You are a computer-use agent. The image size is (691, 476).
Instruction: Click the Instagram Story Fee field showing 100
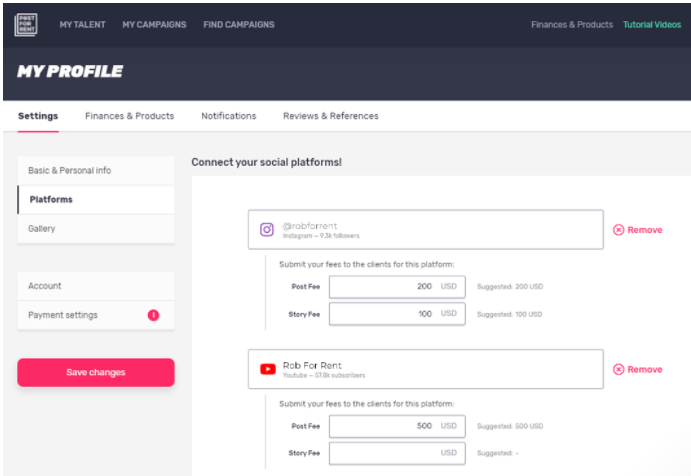(397, 314)
